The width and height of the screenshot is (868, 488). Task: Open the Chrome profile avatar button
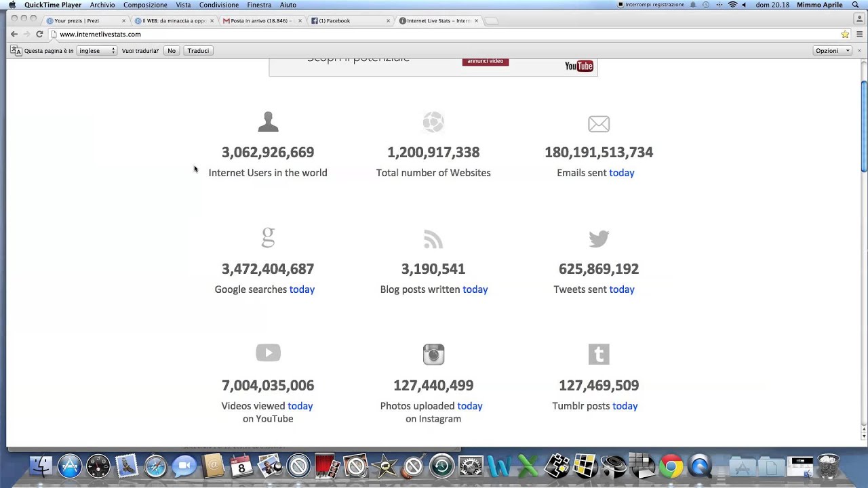tap(859, 19)
